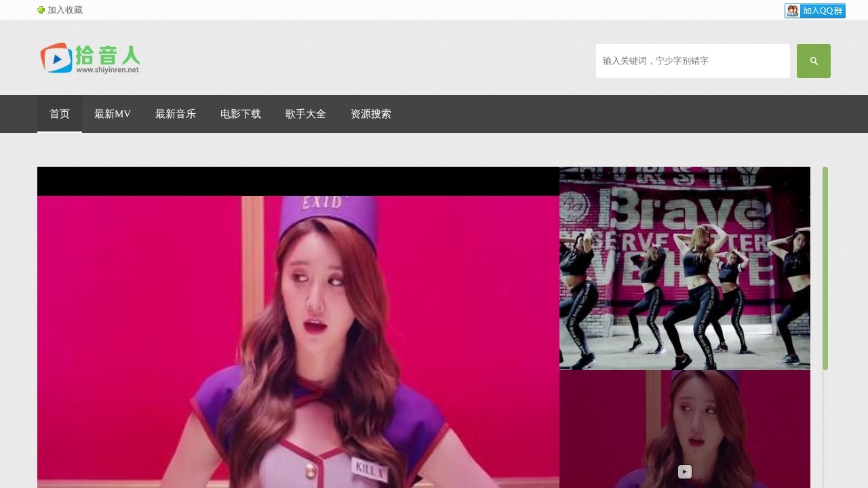
Task: Click the small play icon on lower thumbnail
Action: point(685,472)
